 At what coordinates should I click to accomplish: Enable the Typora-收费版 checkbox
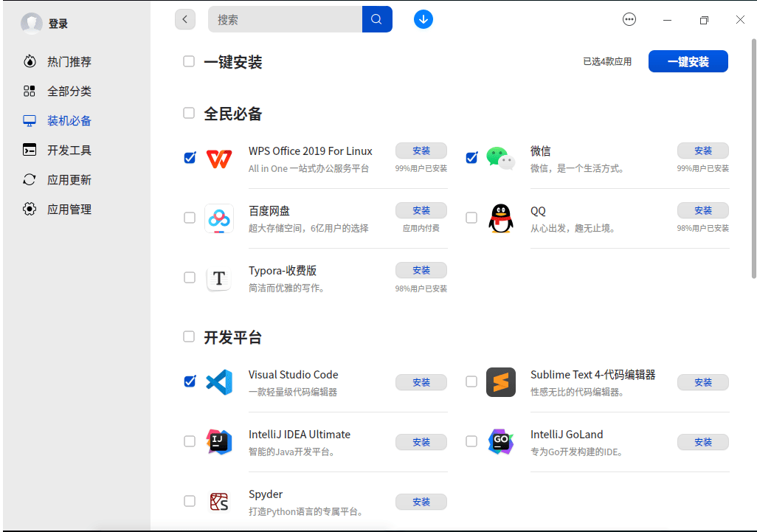point(190,277)
